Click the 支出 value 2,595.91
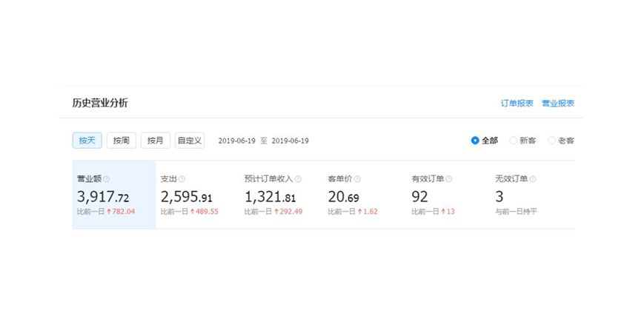The height and width of the screenshot is (319, 644). 187,197
